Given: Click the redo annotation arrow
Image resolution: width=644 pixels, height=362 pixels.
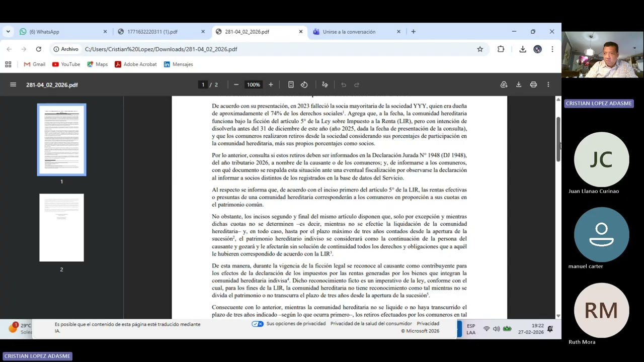Looking at the screenshot, I should (357, 84).
